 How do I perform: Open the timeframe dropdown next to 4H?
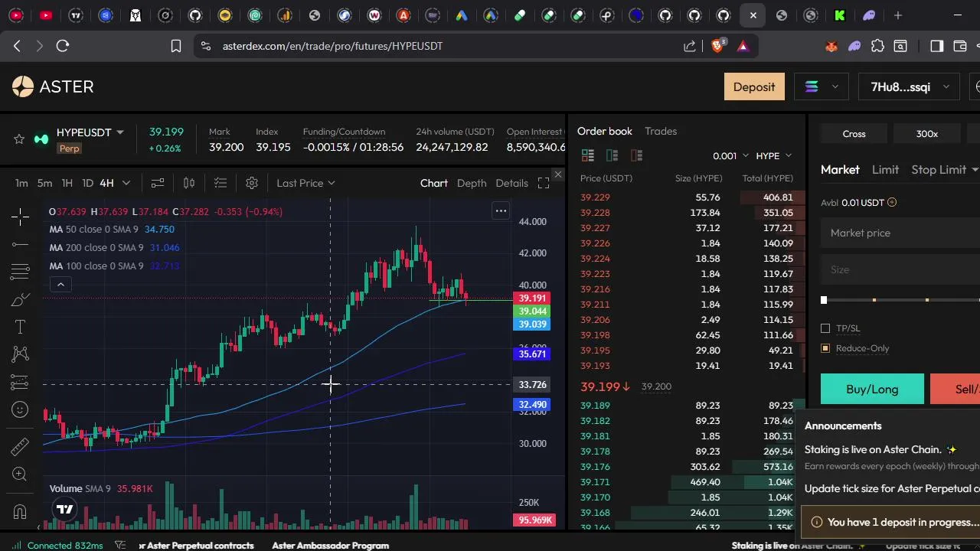(x=126, y=183)
